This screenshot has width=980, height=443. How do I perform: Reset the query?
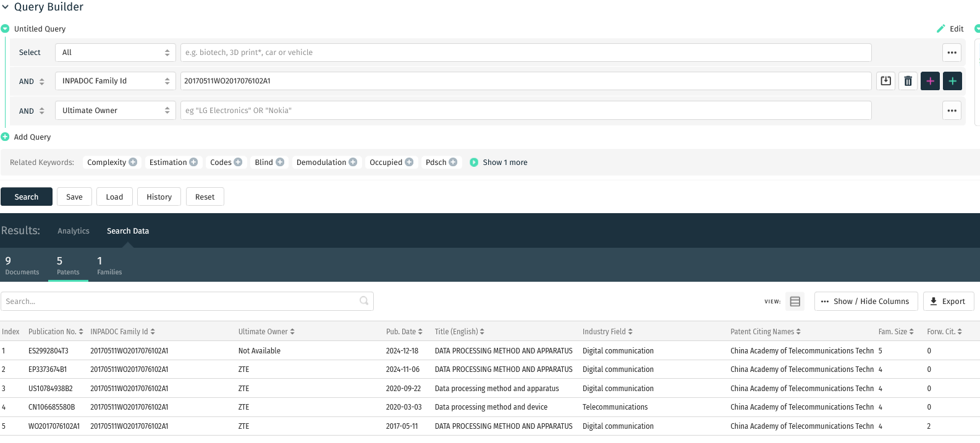(x=205, y=196)
